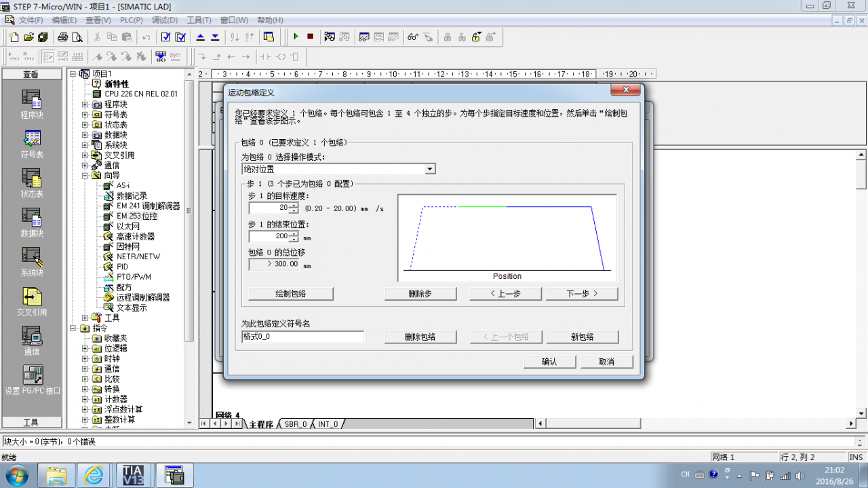This screenshot has height=488, width=868.
Task: Open 设置 PG/PC 接口 in view bar
Action: pos(32,380)
